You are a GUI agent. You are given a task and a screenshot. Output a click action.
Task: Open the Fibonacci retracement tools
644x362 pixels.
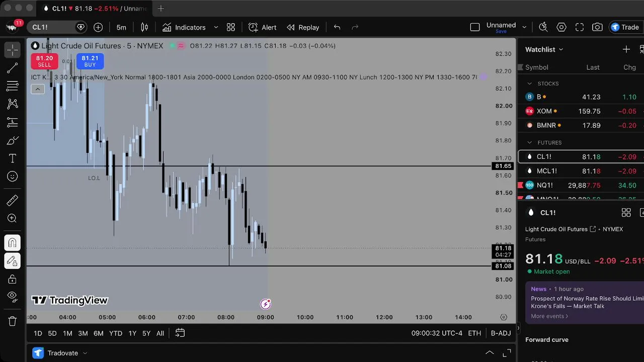coord(13,86)
